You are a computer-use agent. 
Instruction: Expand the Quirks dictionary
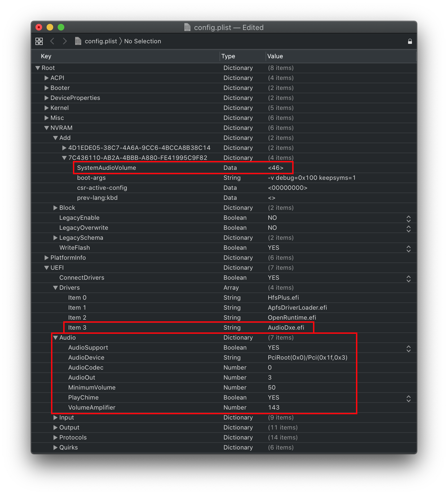click(x=55, y=448)
